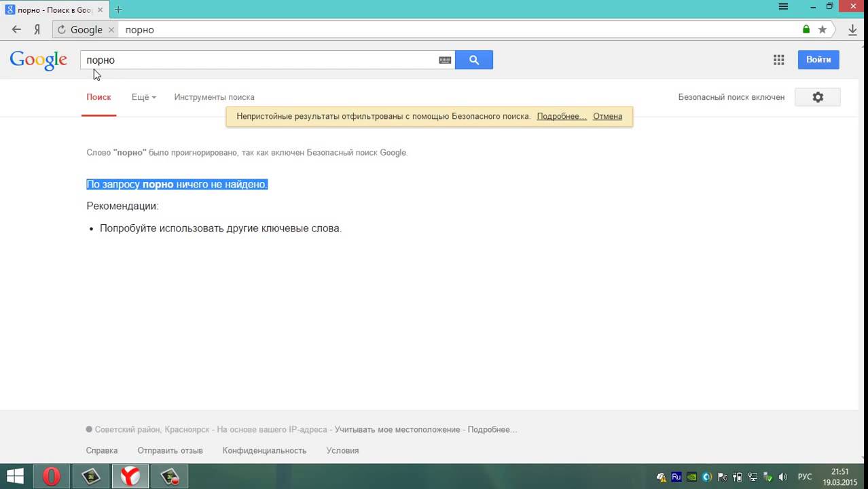Click the Ru tray icon
The height and width of the screenshot is (489, 868).
tap(676, 477)
